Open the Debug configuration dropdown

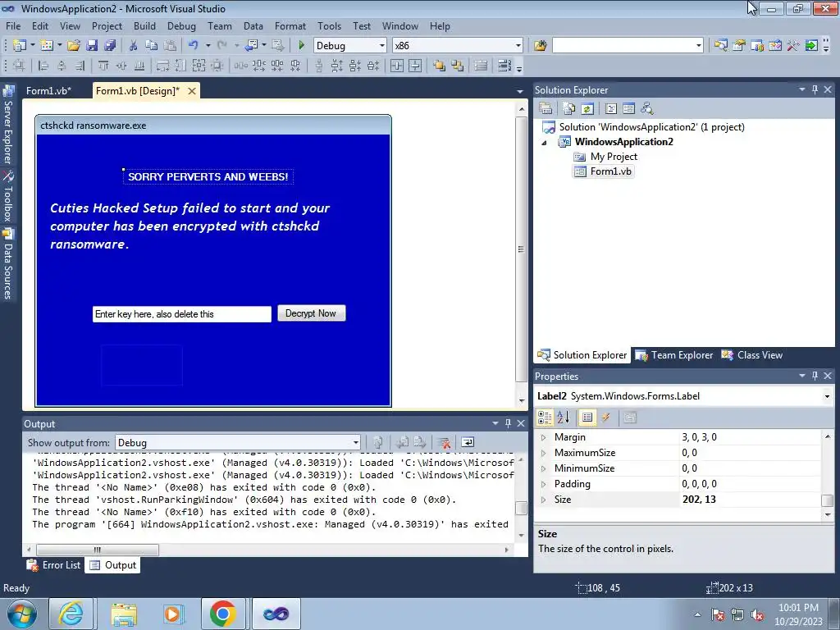(382, 46)
